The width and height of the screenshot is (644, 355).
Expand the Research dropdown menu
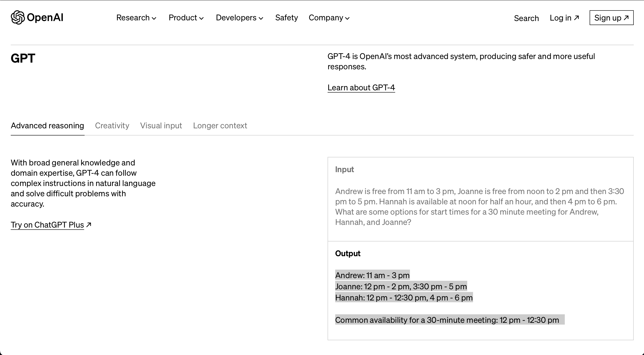click(x=136, y=18)
